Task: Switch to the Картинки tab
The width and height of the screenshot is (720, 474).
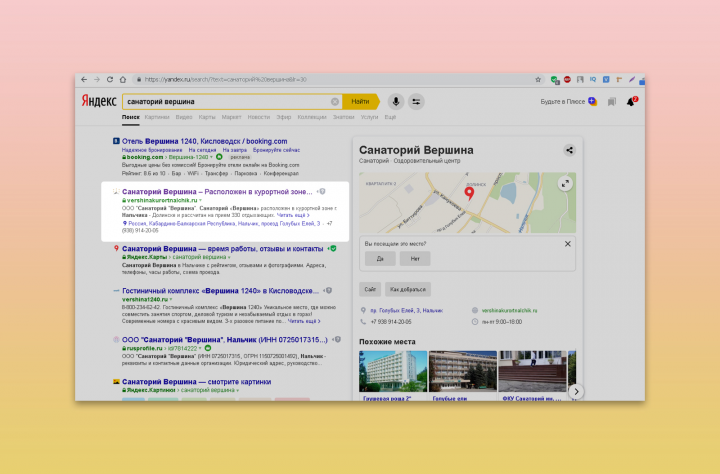Action: click(157, 117)
